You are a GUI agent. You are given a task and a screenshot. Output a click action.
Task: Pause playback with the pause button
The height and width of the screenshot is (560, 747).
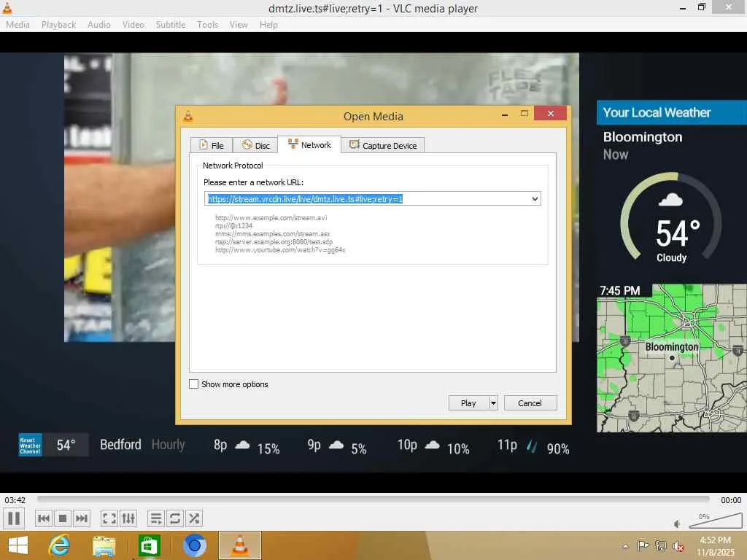14,518
